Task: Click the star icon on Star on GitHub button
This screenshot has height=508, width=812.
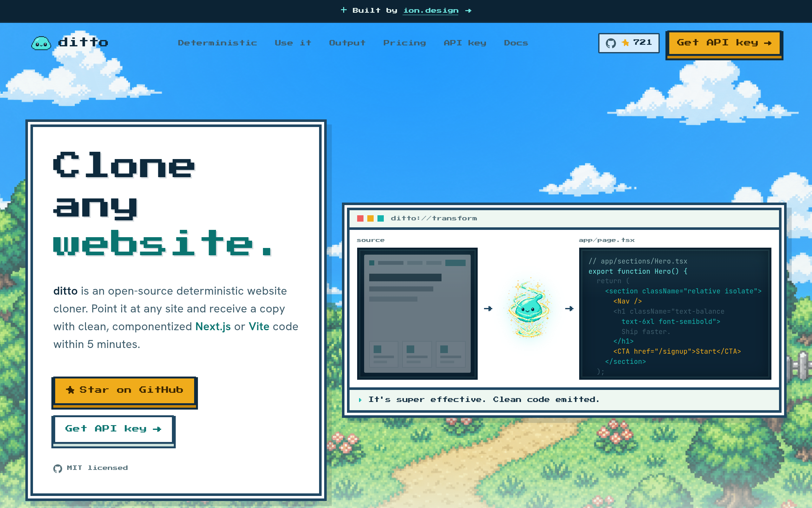Action: (x=70, y=390)
